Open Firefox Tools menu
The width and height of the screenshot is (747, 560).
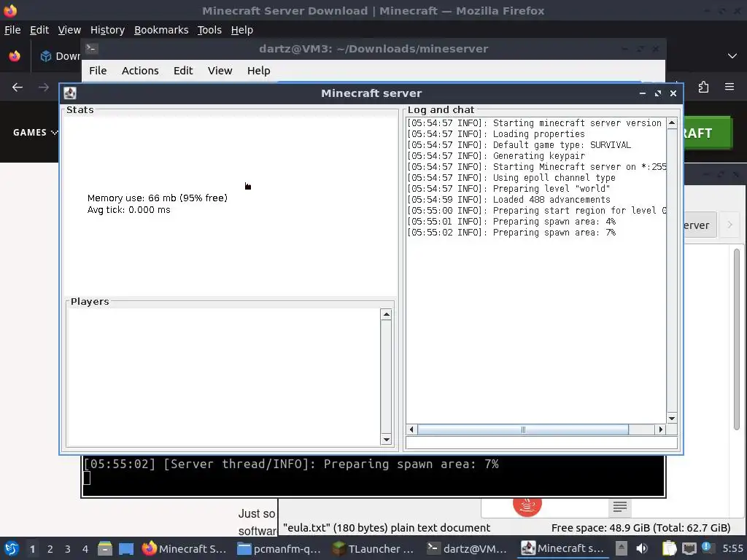[x=209, y=30]
